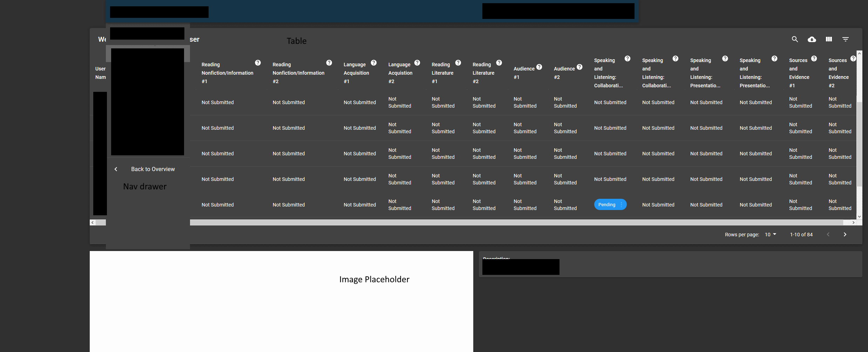Click help icon on Reading Nonfiction/Information #1 column

click(258, 62)
